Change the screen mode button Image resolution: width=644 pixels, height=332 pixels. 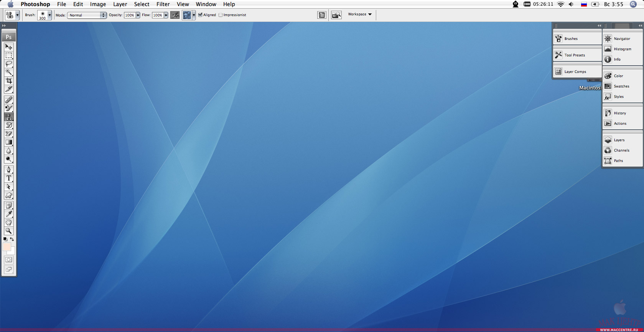[x=8, y=269]
